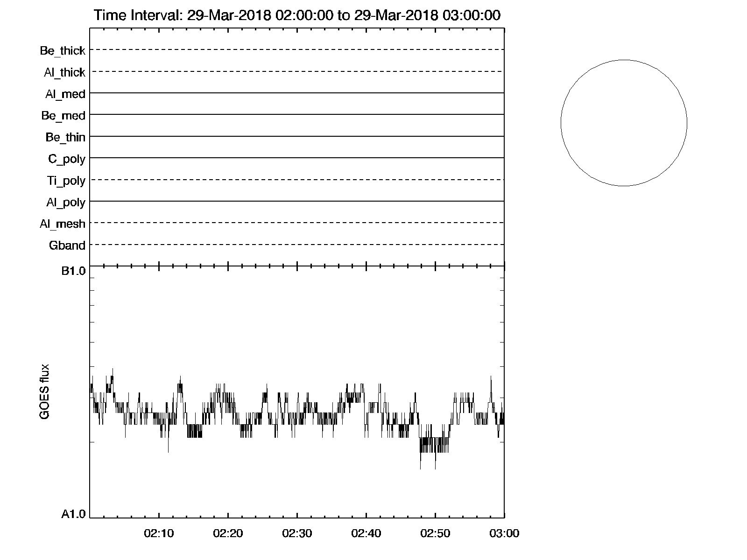Viewport: 747px width, 560px height.
Task: Select the 02:30 time axis label
Action: 297,533
